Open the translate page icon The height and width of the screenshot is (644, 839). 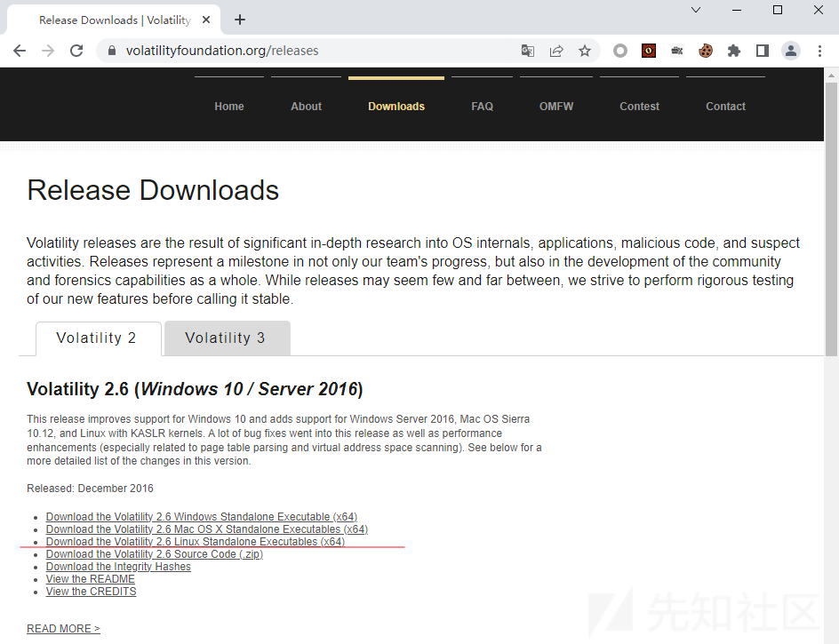pyautogui.click(x=528, y=51)
